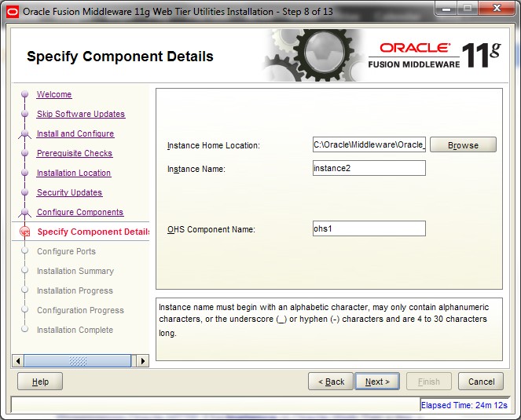This screenshot has height=420, width=521.
Task: Click the disabled Finish button
Action: tap(428, 382)
